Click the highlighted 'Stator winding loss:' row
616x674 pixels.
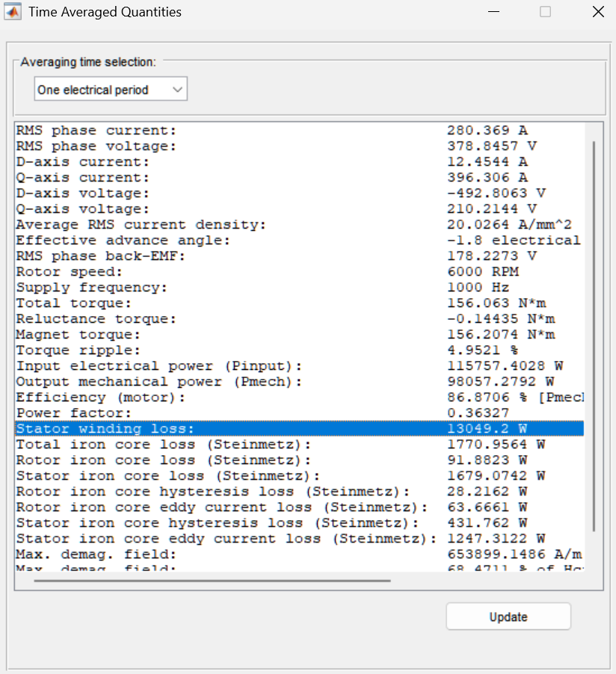pos(299,429)
